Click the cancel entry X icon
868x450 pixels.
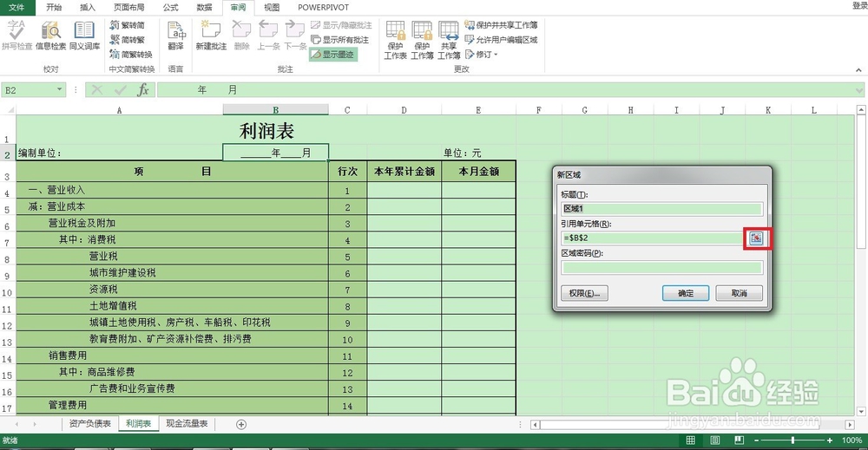pyautogui.click(x=97, y=89)
